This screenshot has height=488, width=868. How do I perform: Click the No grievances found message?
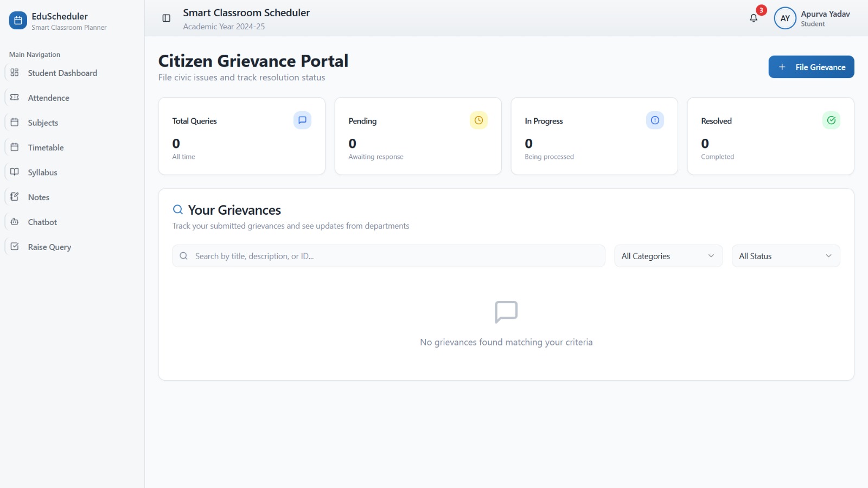(x=506, y=342)
